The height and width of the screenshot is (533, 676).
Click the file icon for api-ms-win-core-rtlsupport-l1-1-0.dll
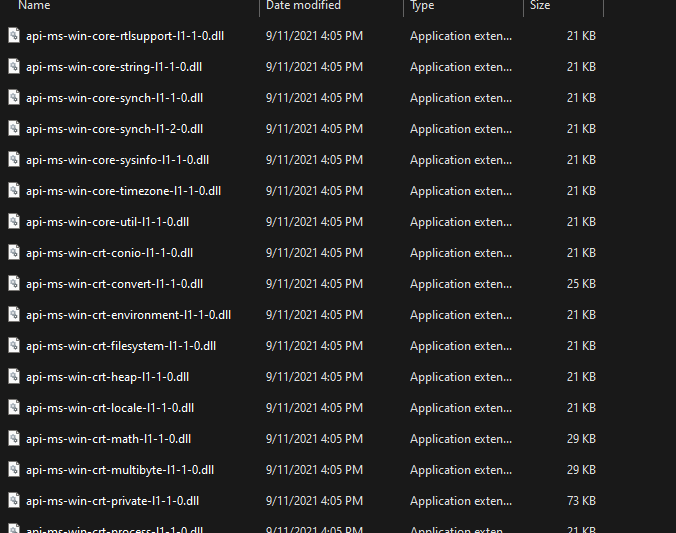pyautogui.click(x=14, y=35)
